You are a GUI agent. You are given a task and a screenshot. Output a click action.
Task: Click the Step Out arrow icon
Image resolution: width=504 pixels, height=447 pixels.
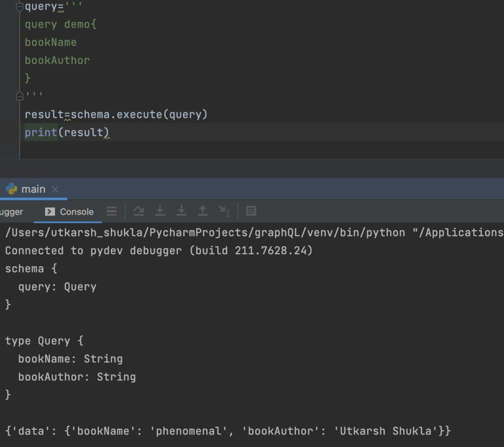coord(202,211)
